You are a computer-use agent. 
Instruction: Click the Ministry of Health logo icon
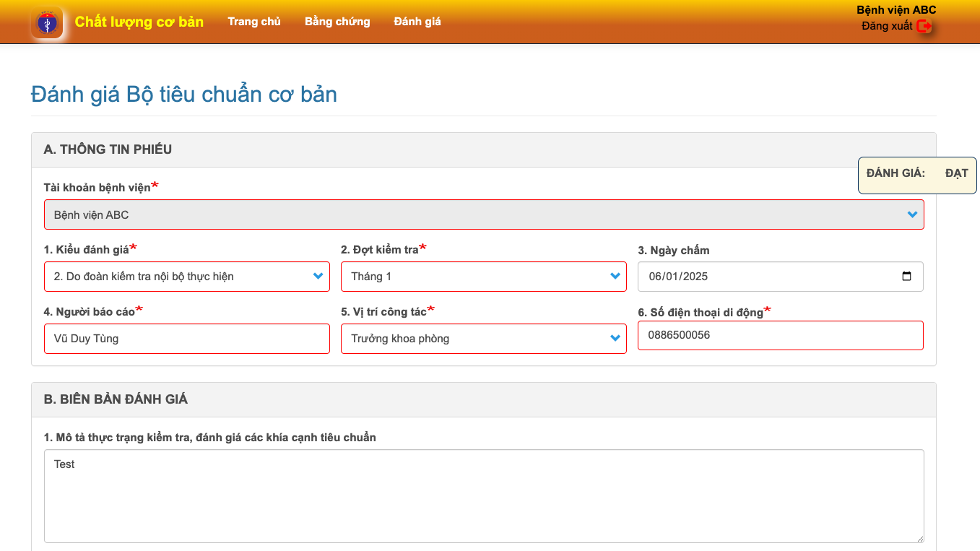pos(47,22)
